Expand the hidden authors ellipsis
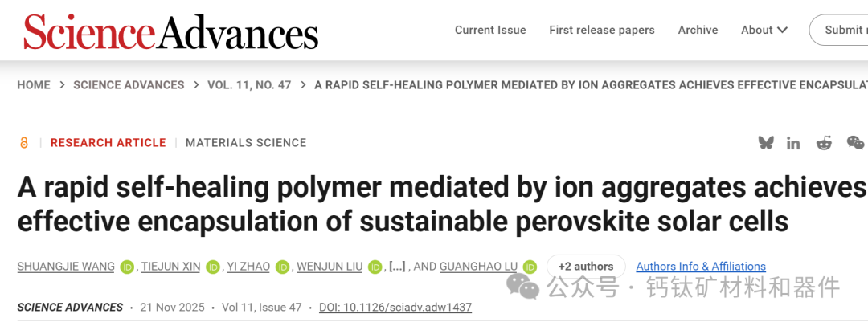The width and height of the screenshot is (868, 322). pyautogui.click(x=395, y=267)
